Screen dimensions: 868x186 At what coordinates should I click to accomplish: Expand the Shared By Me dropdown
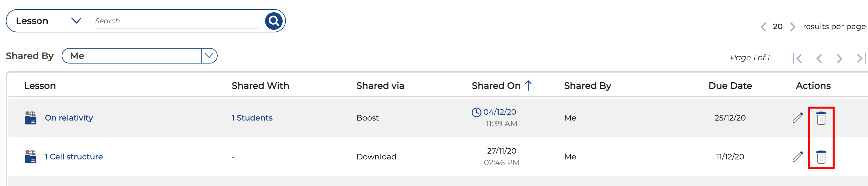[x=209, y=56]
